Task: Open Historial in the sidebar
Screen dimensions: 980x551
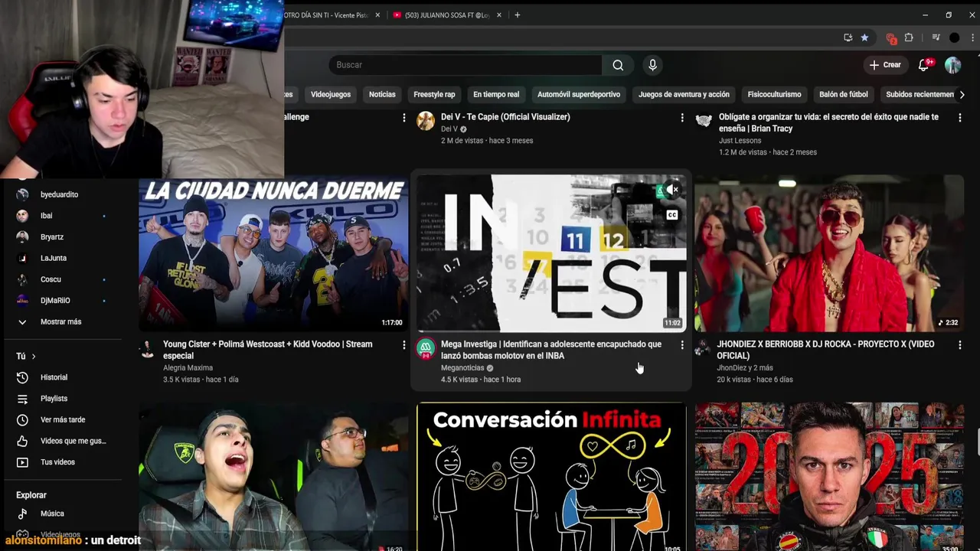Action: 63,377
